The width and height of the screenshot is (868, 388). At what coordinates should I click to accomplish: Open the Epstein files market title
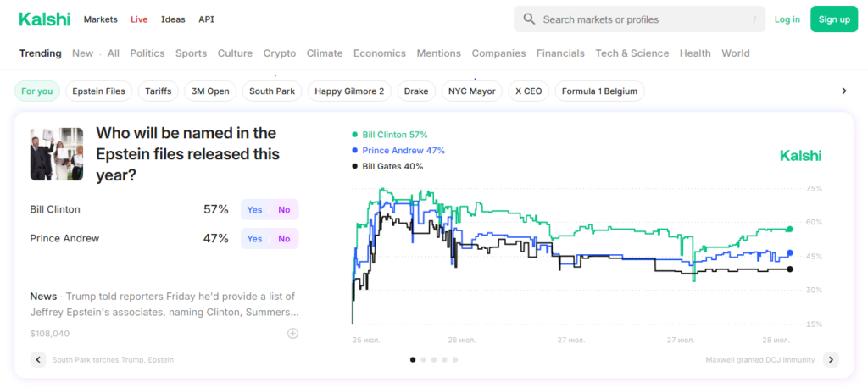(187, 154)
